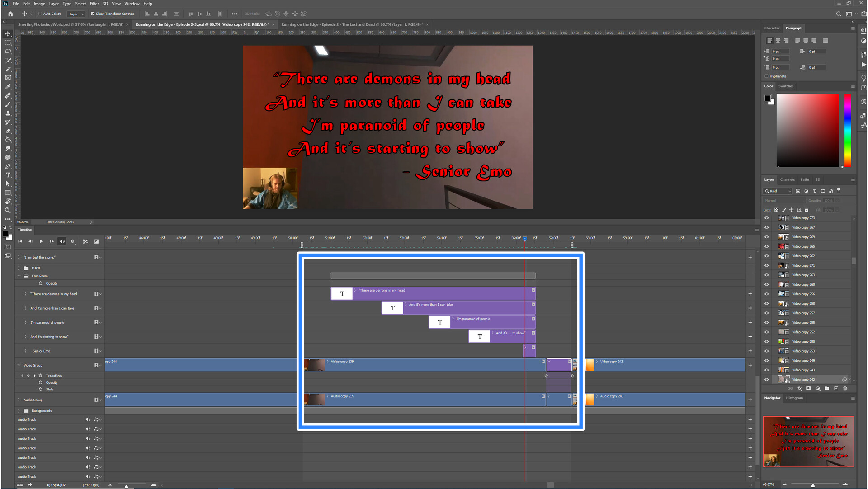Switch to SnortingPhotoshopWork.psd document tab
Viewport: 868px width, 489px height.
tap(71, 24)
